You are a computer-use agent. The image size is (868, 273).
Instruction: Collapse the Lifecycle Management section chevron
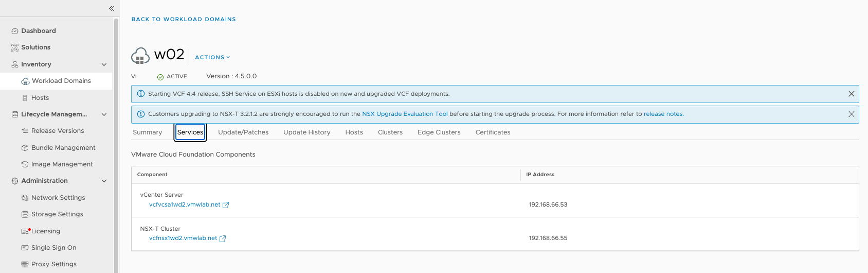click(x=104, y=114)
